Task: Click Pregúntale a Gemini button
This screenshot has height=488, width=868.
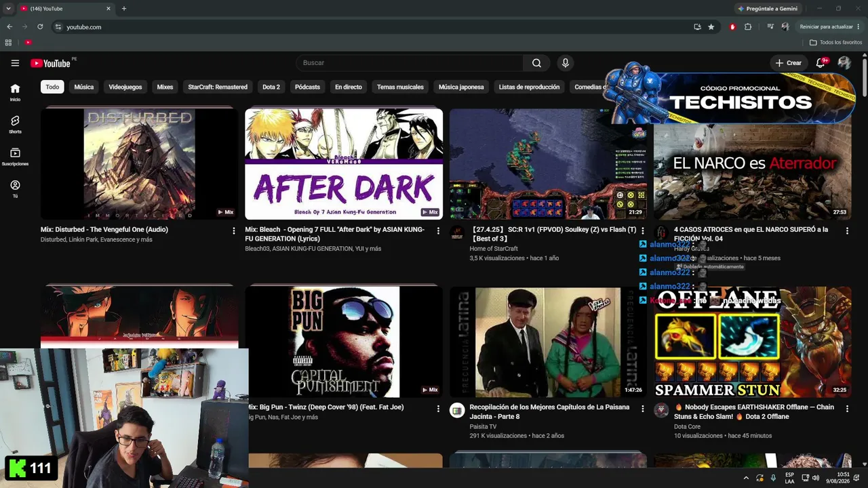Action: click(x=768, y=9)
